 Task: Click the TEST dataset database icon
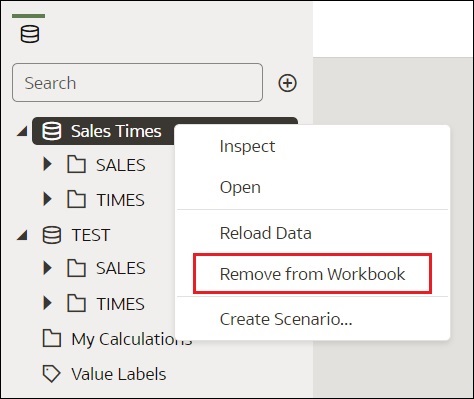(x=52, y=235)
